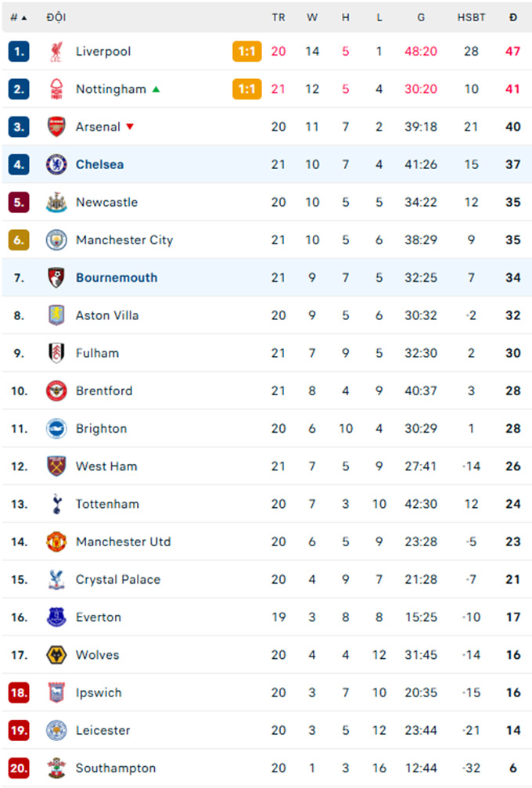Sort table by rank column header
Viewport: 532px width, 788px height.
(x=19, y=17)
